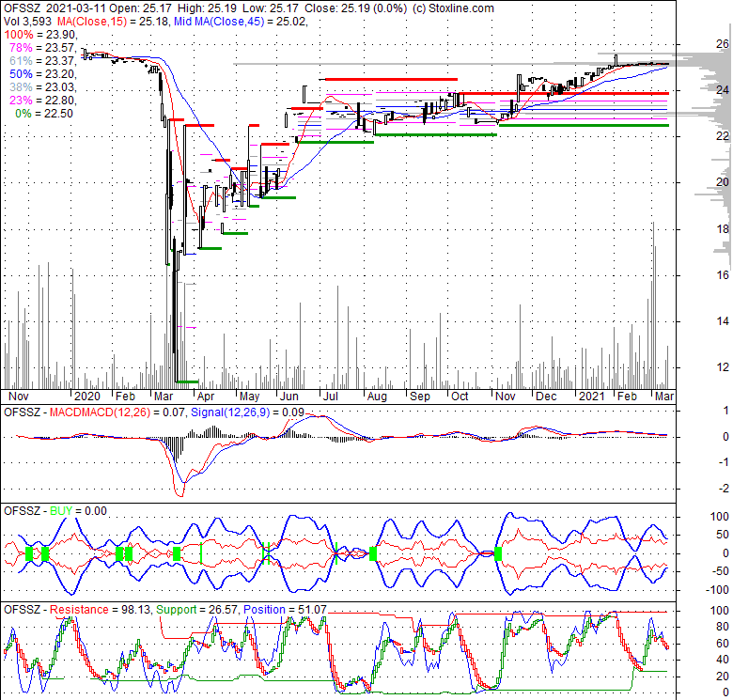Click 'MA(Close,15) = 25.18' red legend

(x=112, y=22)
